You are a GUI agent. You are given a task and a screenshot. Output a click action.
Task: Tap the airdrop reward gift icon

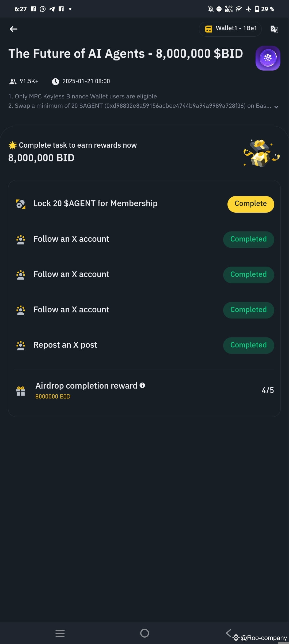[x=21, y=391]
